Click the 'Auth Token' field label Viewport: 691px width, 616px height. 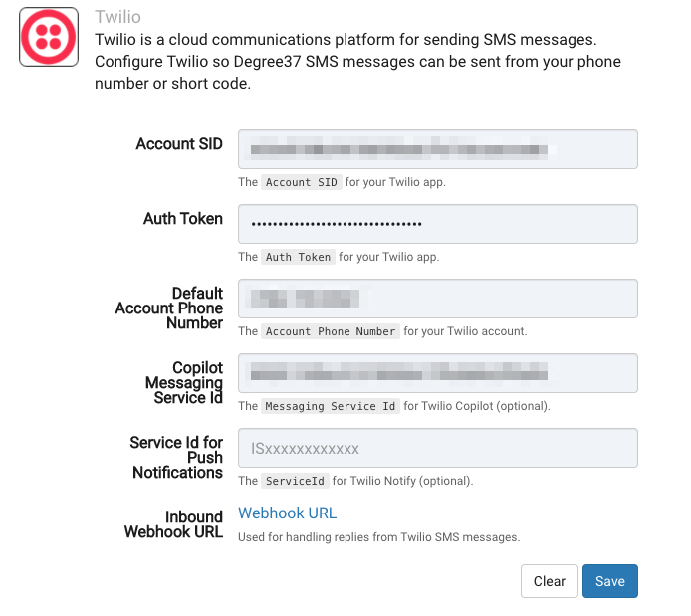click(x=183, y=218)
